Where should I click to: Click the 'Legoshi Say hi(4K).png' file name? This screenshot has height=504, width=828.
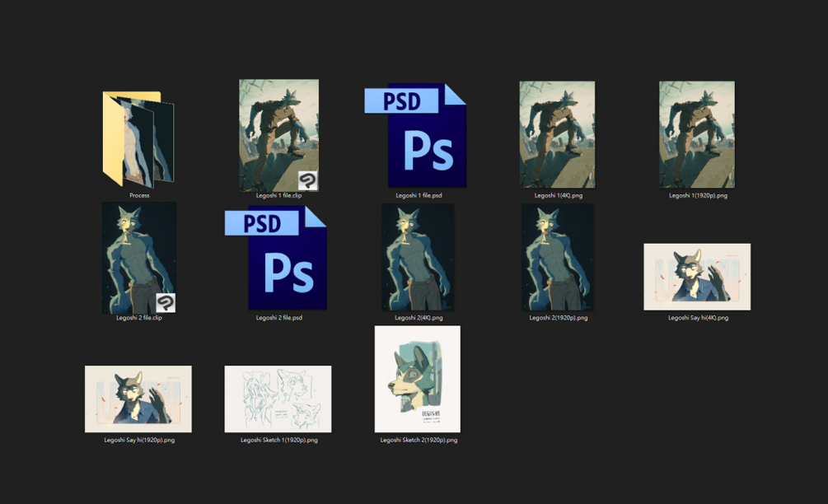(698, 318)
